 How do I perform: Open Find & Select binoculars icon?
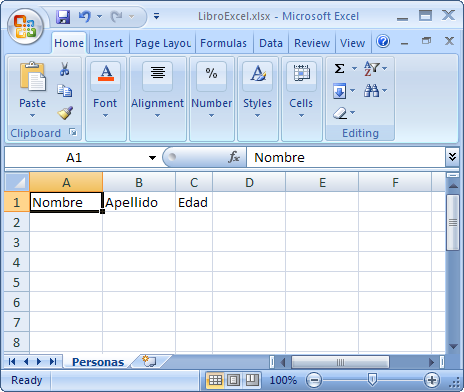click(371, 91)
